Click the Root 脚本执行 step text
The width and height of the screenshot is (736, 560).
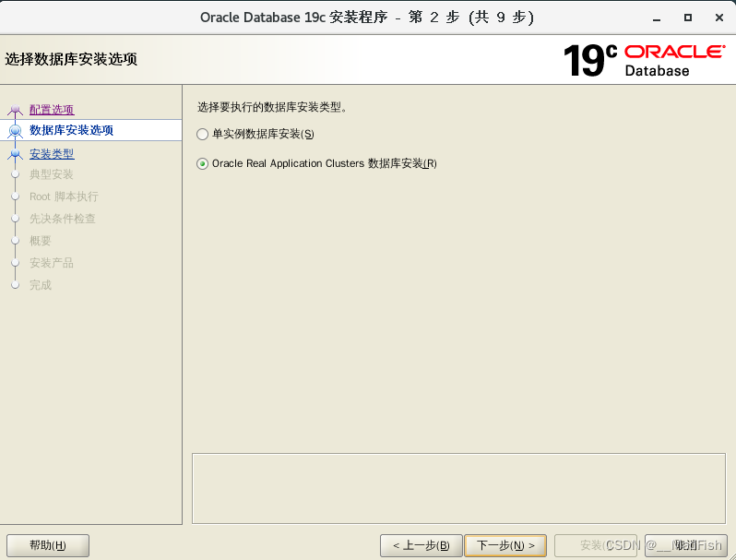click(x=64, y=197)
